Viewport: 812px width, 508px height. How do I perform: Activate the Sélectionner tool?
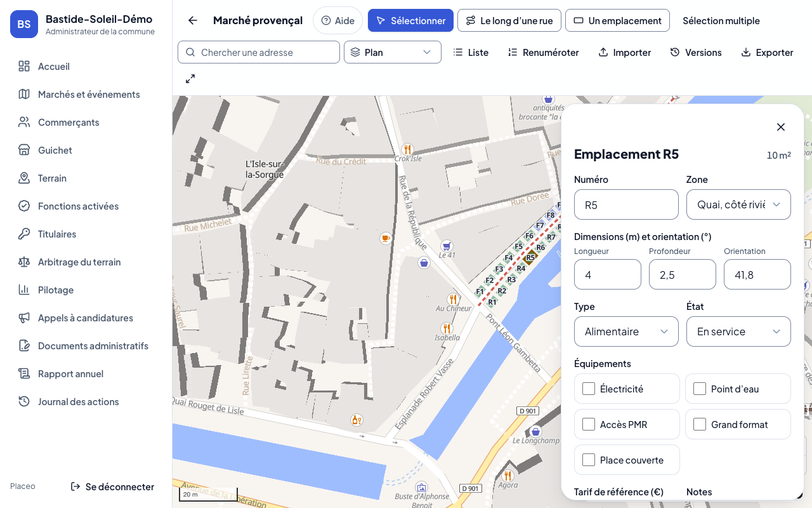tap(410, 20)
